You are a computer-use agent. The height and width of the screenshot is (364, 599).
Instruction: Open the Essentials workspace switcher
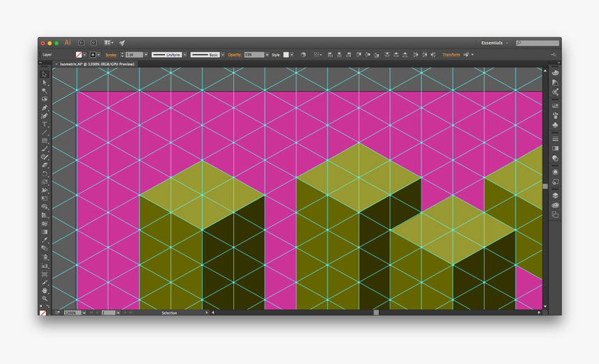495,42
